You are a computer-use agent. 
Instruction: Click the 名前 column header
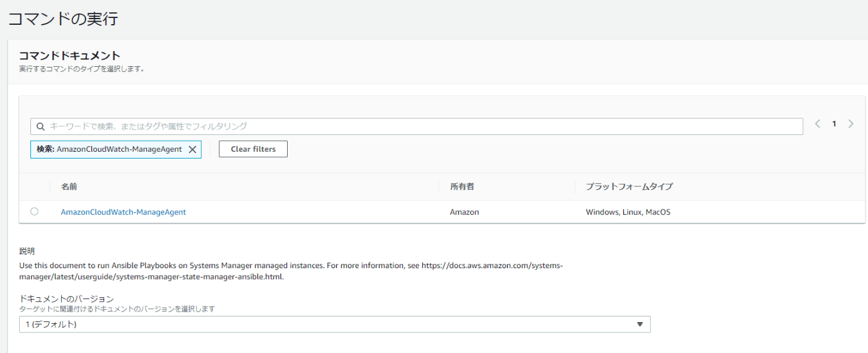click(x=69, y=186)
